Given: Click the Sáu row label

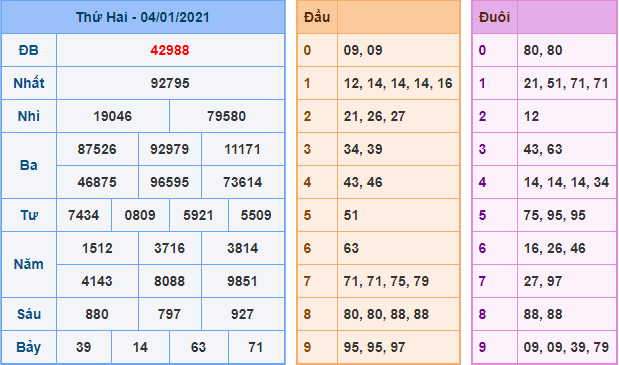Looking at the screenshot, I should click(29, 314).
